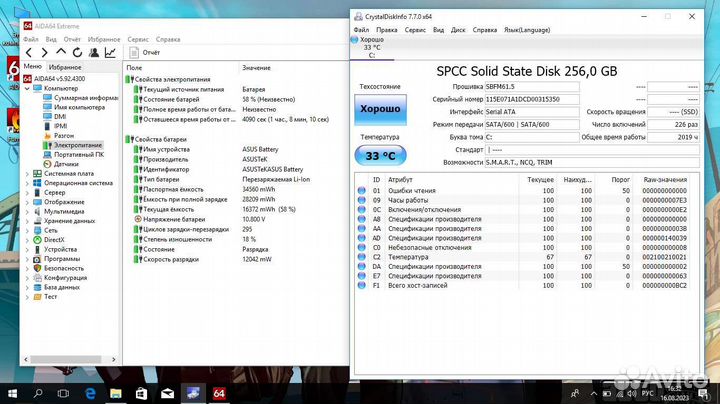Image resolution: width=720 pixels, height=404 pixels.
Task: Open the AIDA64 graph chart icon
Action: 110,52
